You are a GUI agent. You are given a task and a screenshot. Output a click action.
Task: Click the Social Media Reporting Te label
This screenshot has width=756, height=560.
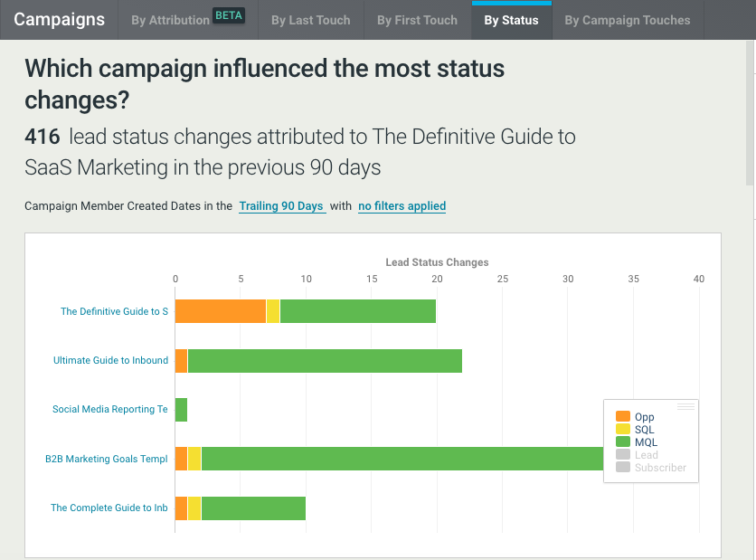tap(109, 409)
